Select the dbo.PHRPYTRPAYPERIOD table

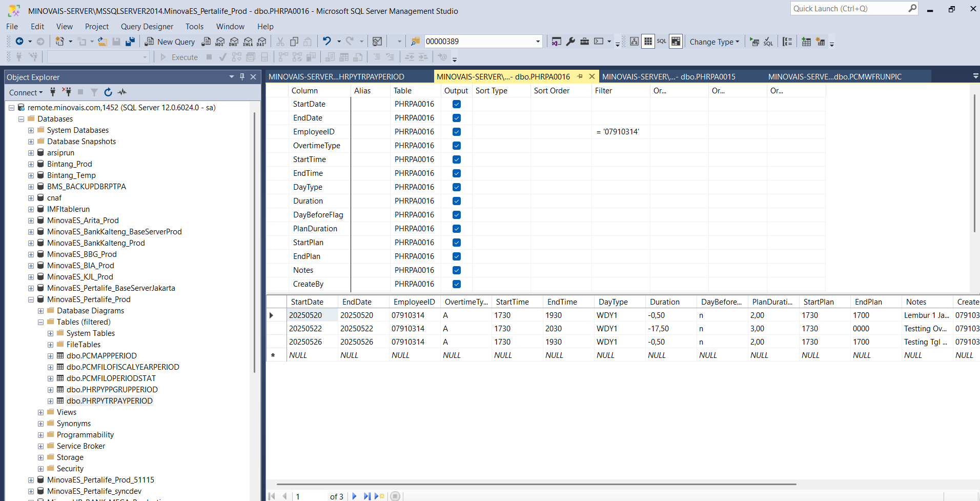109,401
